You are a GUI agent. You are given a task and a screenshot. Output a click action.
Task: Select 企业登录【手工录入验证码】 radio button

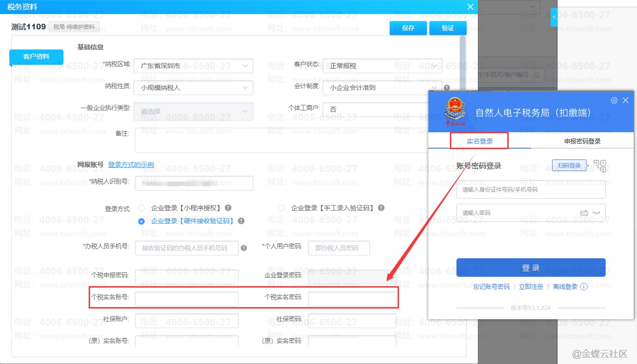point(281,208)
